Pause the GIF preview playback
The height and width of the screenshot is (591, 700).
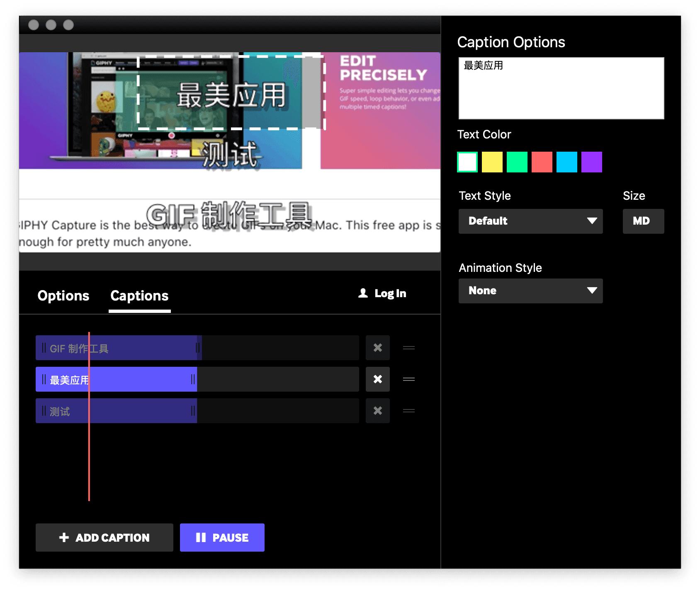pyautogui.click(x=222, y=538)
